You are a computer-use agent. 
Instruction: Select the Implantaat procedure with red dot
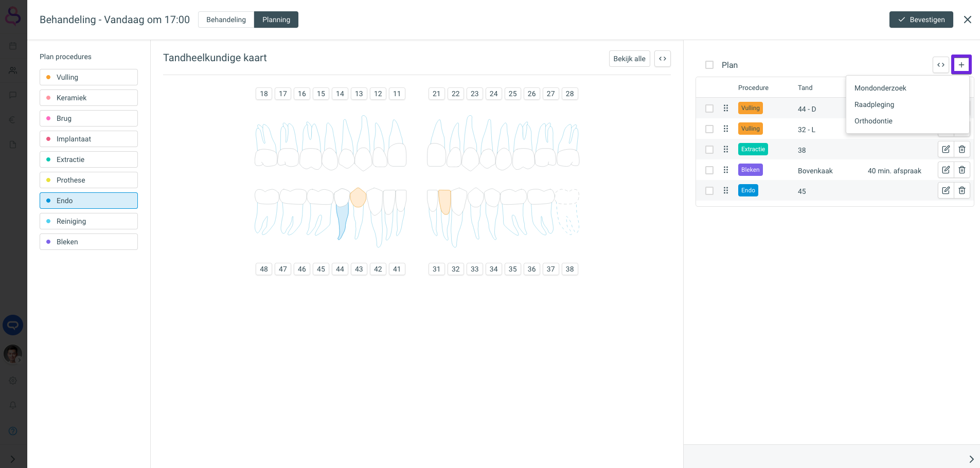point(88,139)
